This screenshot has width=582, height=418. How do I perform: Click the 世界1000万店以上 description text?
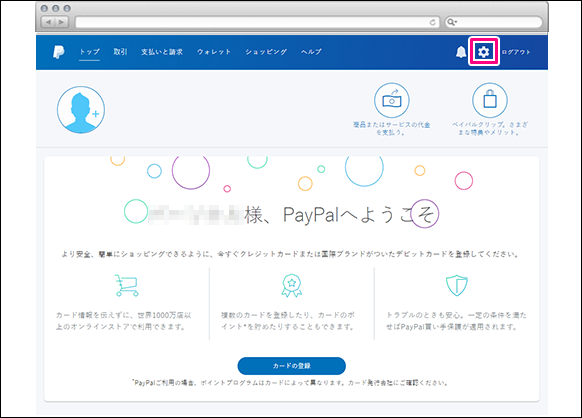(x=123, y=321)
